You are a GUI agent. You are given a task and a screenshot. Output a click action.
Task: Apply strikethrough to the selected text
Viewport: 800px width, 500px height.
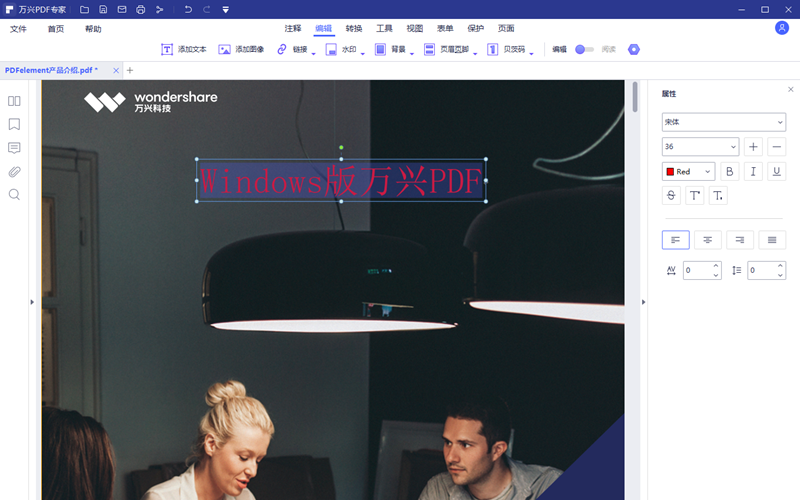(671, 195)
